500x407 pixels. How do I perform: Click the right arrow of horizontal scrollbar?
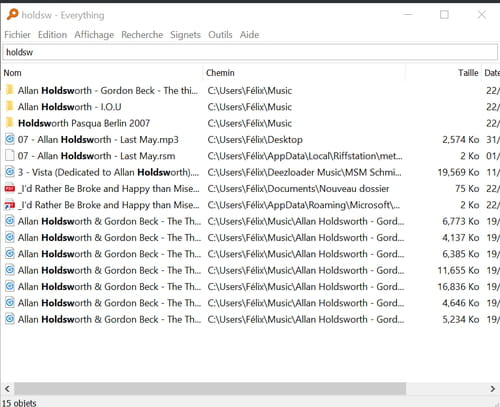coord(492,389)
